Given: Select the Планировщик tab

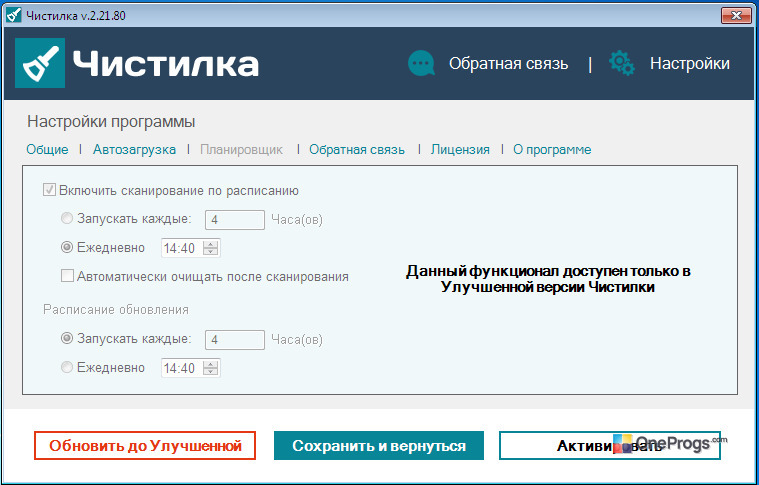Looking at the screenshot, I should pos(242,150).
